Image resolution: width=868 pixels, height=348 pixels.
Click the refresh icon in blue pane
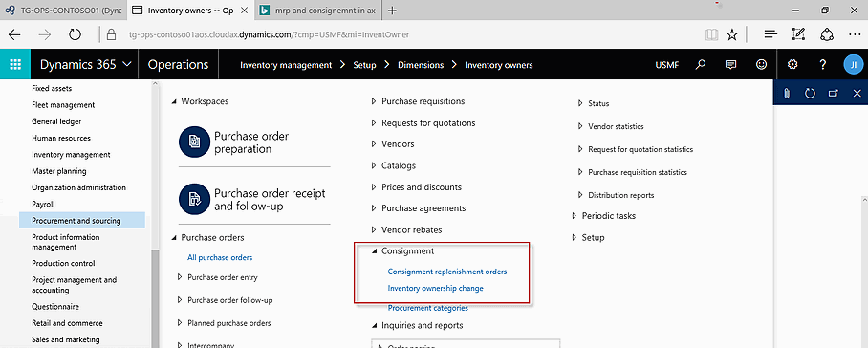point(810,93)
